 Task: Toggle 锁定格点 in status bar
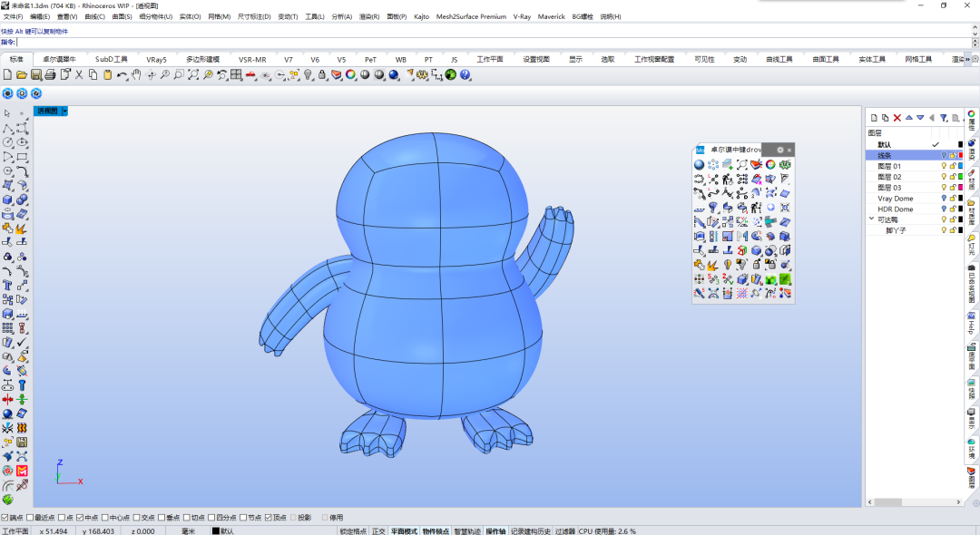click(353, 531)
